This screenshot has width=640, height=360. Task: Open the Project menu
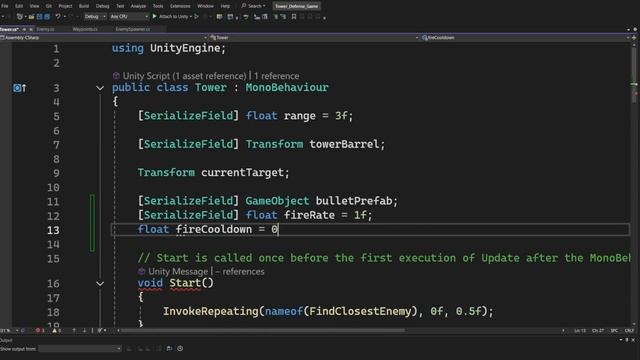click(65, 6)
